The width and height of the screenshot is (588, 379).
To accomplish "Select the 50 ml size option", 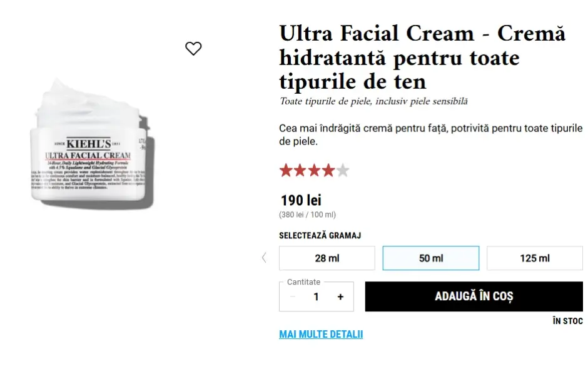I will click(430, 258).
